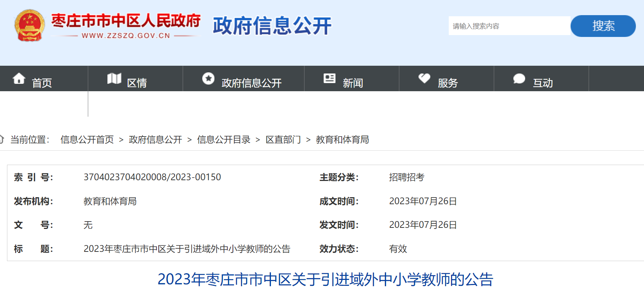Click the heart icon beside 服务
Screen dimensions: 644x298
tap(424, 78)
